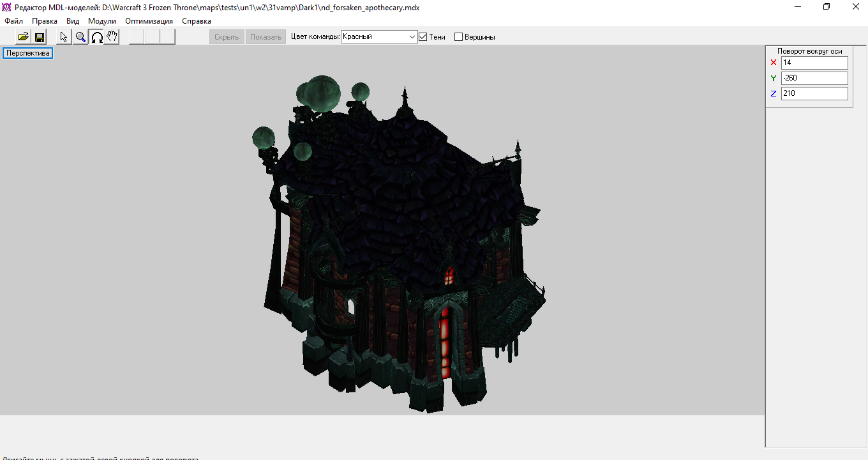
Task: Activate the magnifier zoom tool
Action: pos(80,37)
